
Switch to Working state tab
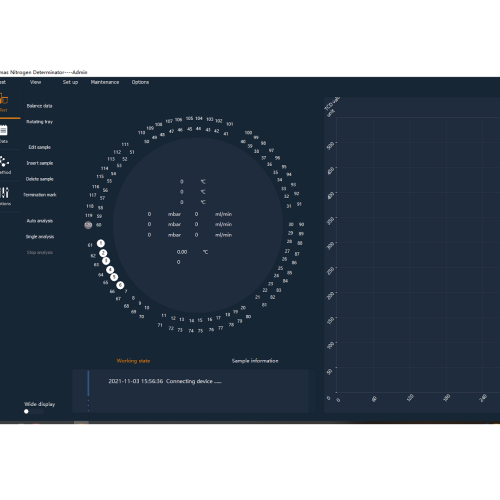point(133,361)
